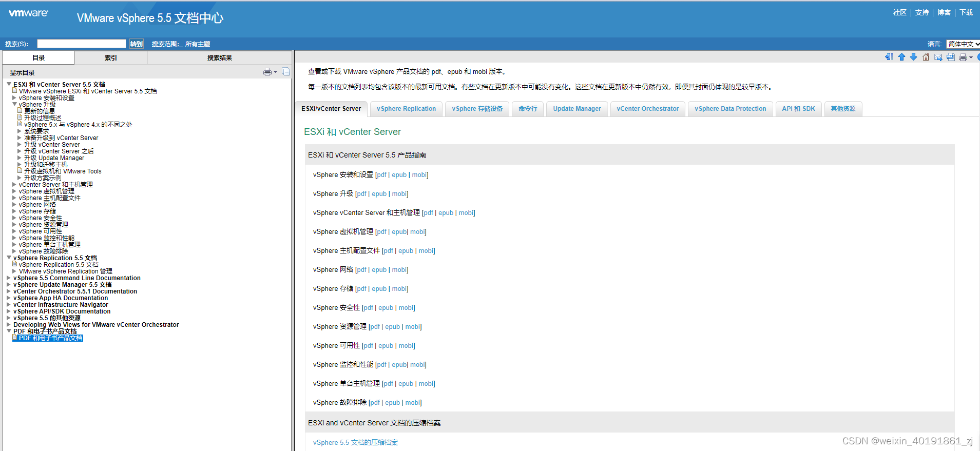This screenshot has width=980, height=451.
Task: Click the printer icon in contents panel
Action: pos(267,72)
